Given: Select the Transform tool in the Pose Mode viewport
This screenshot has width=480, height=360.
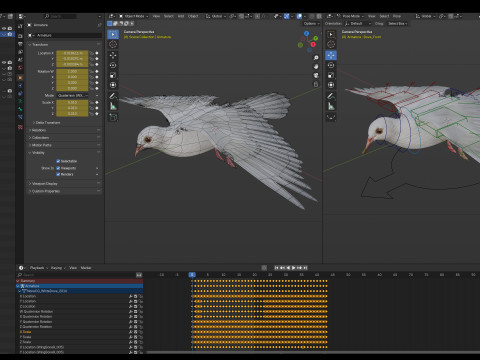Looking at the screenshot, I should coord(331,85).
